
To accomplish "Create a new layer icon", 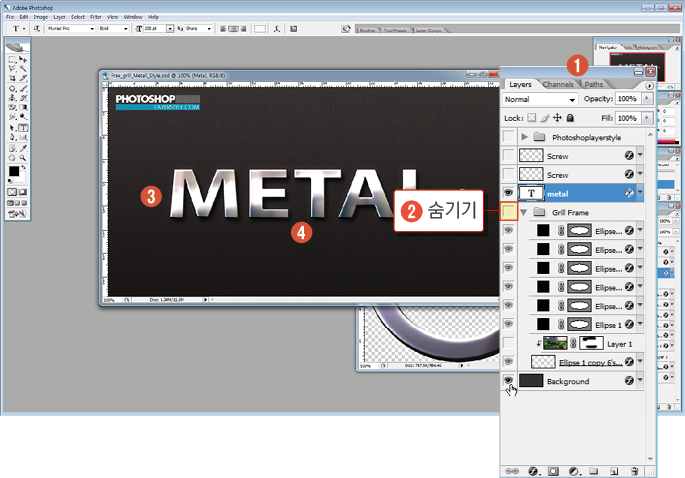I will [614, 471].
